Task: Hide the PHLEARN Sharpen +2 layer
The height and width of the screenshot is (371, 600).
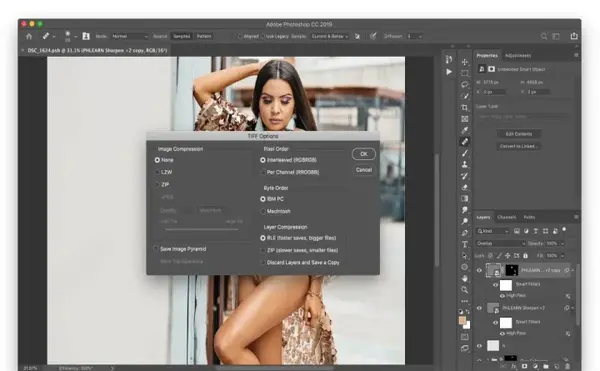Action: coord(479,308)
